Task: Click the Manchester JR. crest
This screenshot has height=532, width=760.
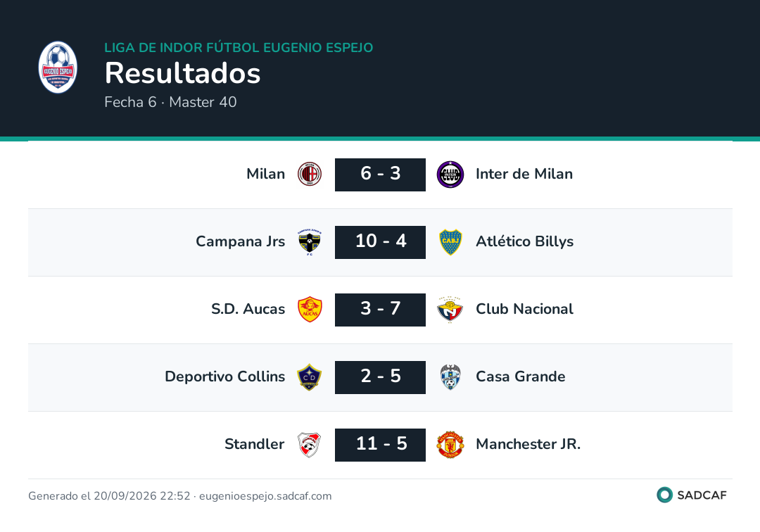Action: tap(450, 444)
